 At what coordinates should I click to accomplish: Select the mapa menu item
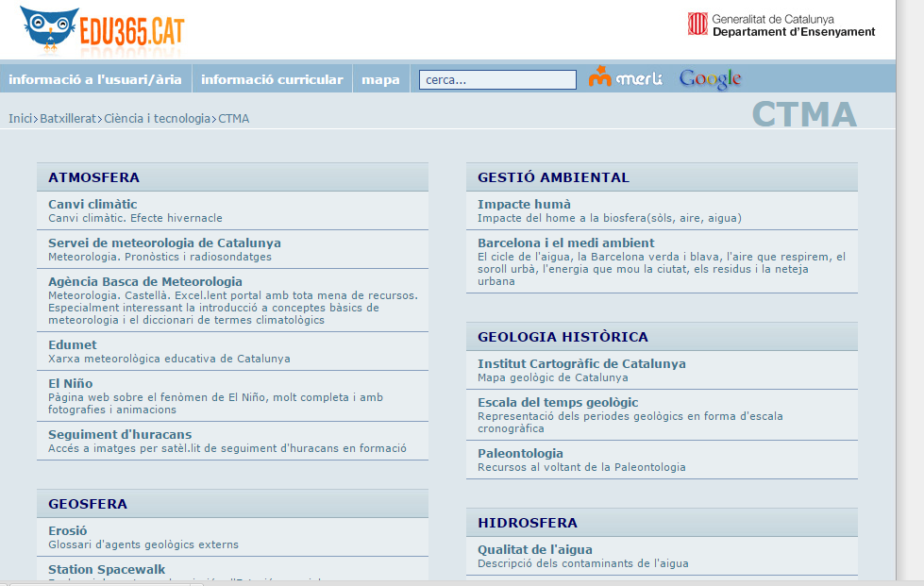tap(380, 79)
